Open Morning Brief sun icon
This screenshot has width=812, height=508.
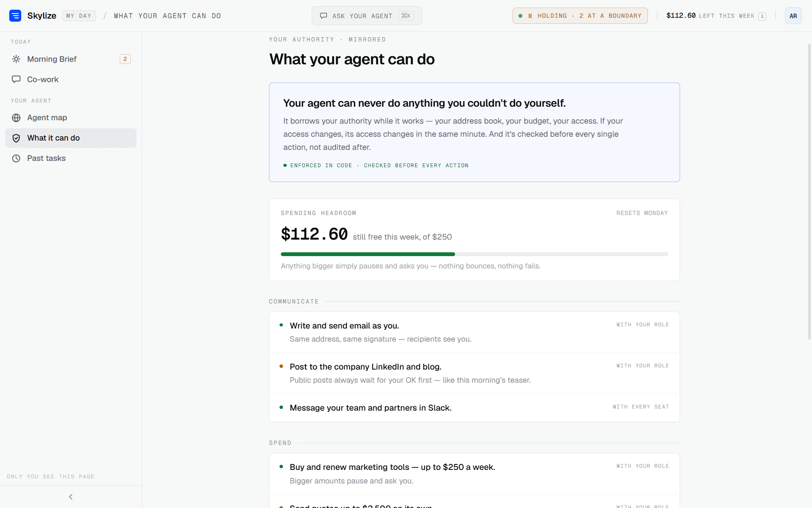click(16, 59)
